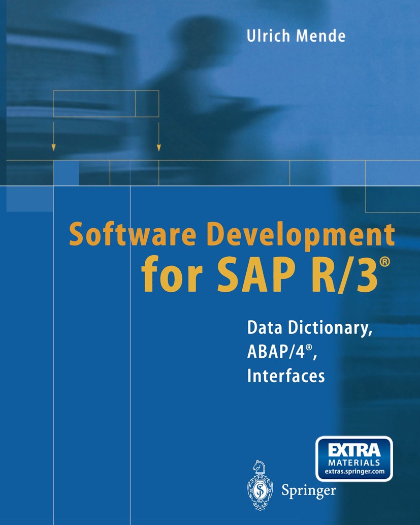Screen dimensions: 420x525
Task: Click the subtitle word 'Interfaces'
Action: (x=286, y=376)
